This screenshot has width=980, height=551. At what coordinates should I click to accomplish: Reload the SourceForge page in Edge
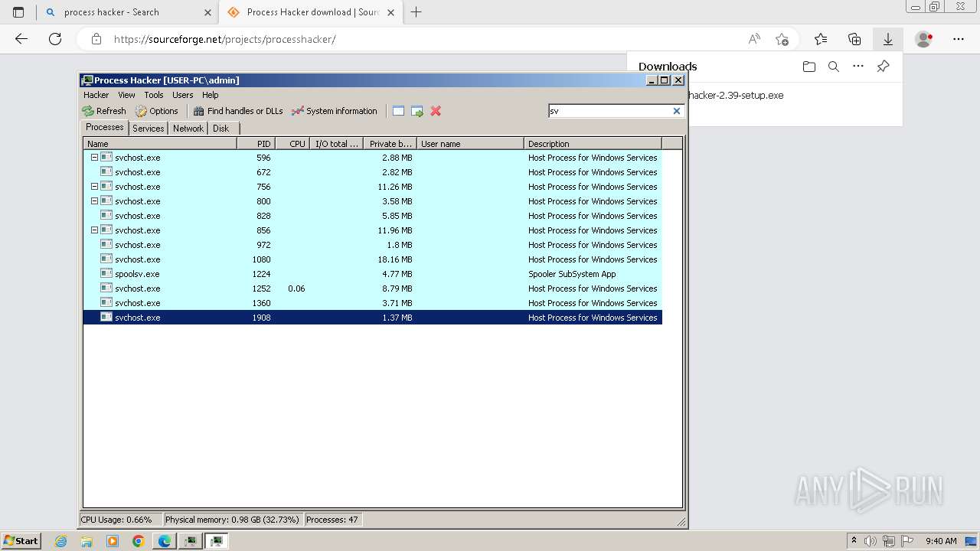[x=55, y=39]
